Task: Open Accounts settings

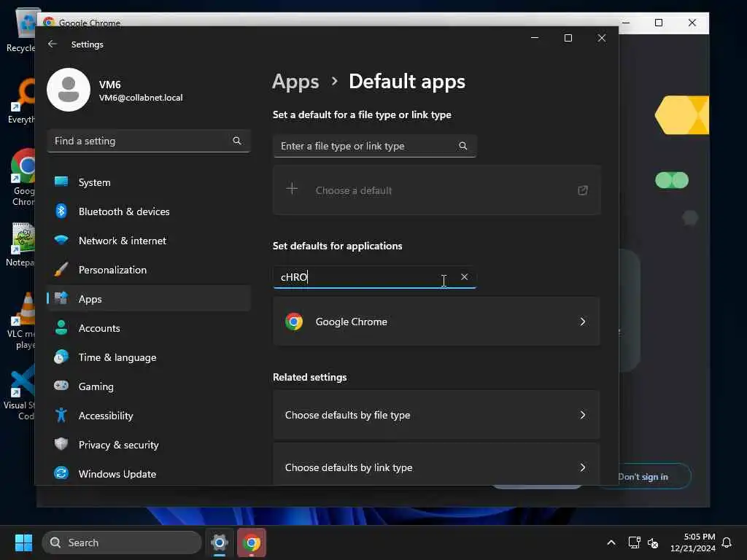Action: click(149, 328)
